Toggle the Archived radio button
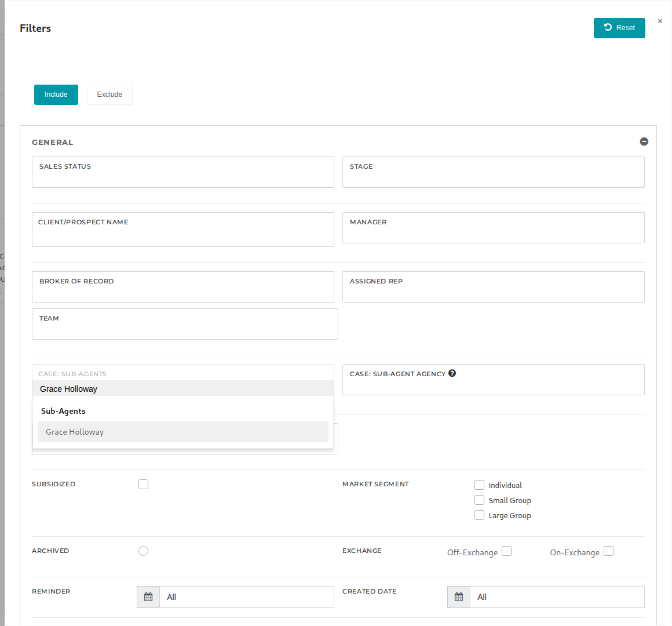 (144, 551)
